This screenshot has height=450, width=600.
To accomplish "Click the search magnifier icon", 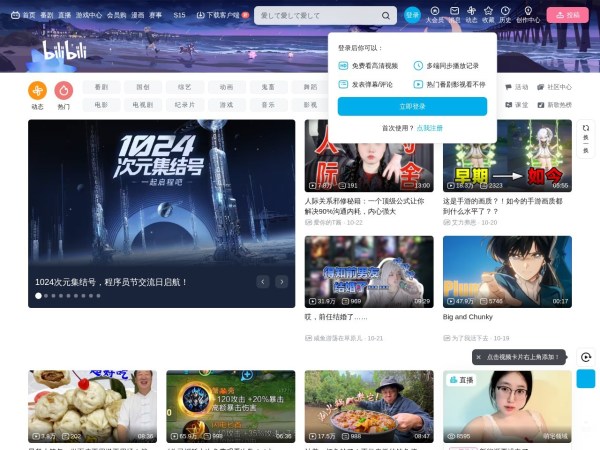I will click(x=387, y=16).
